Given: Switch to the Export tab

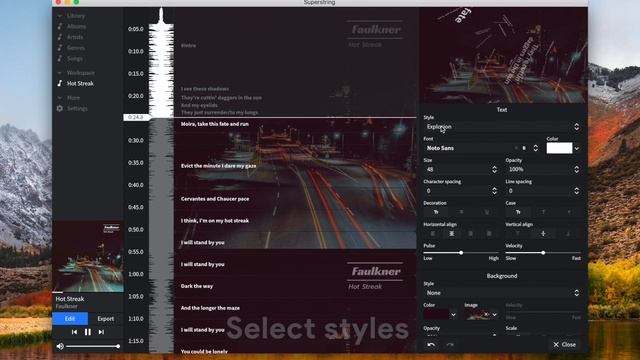Looking at the screenshot, I should (x=106, y=319).
